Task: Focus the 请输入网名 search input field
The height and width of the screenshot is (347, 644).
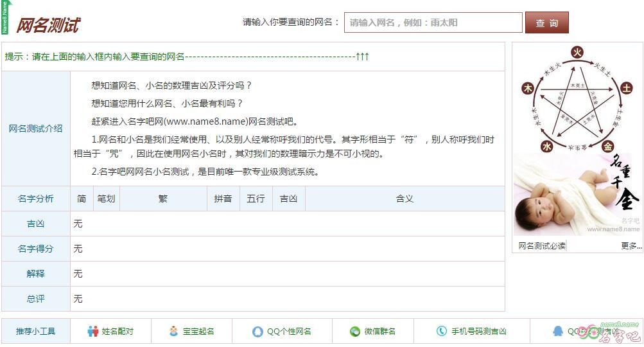Action: coord(433,22)
